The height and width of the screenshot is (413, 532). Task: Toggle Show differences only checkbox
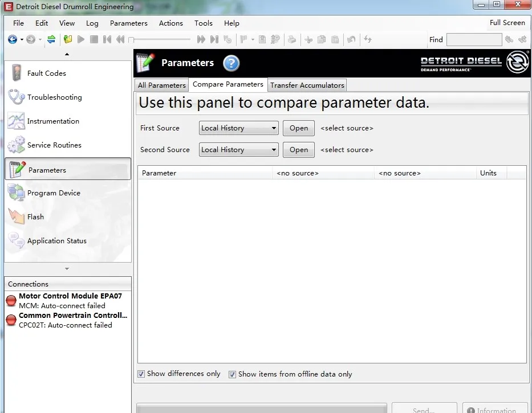pos(141,374)
